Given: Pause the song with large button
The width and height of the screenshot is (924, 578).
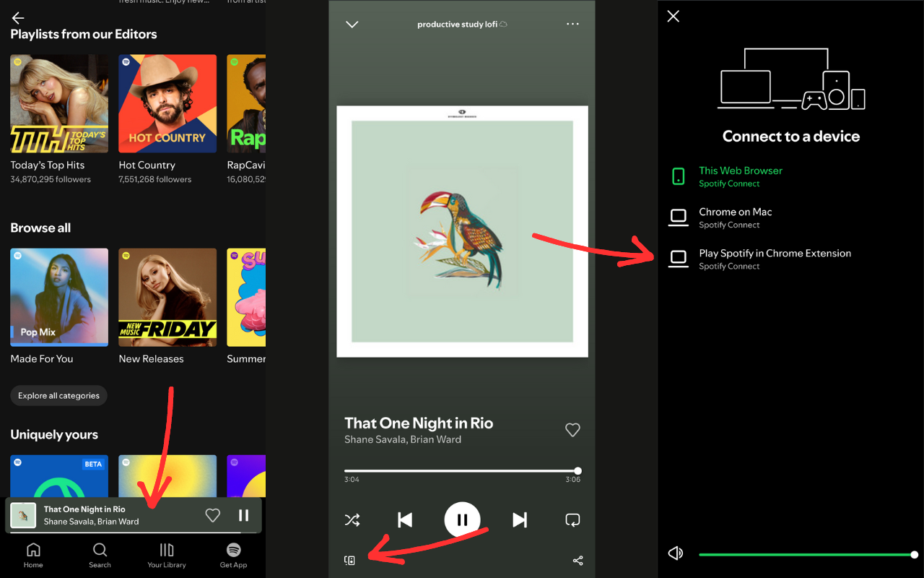Looking at the screenshot, I should pyautogui.click(x=462, y=519).
